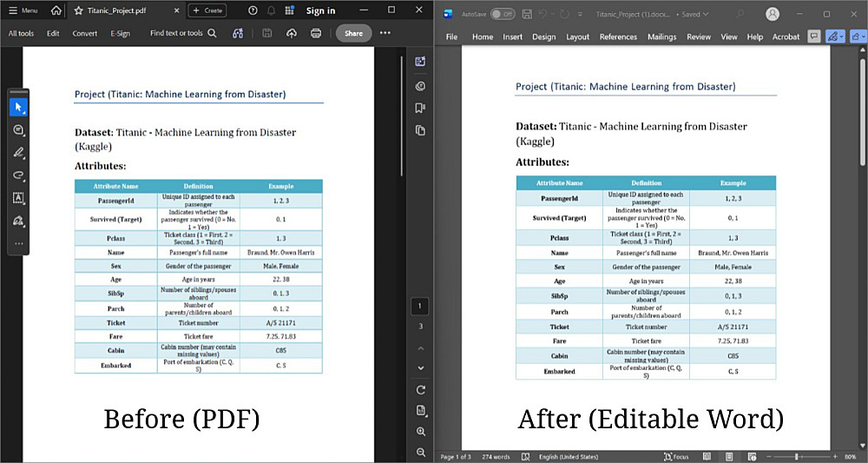Zoom in on the PDF
Screen dimensions: 868x463
[x=421, y=432]
